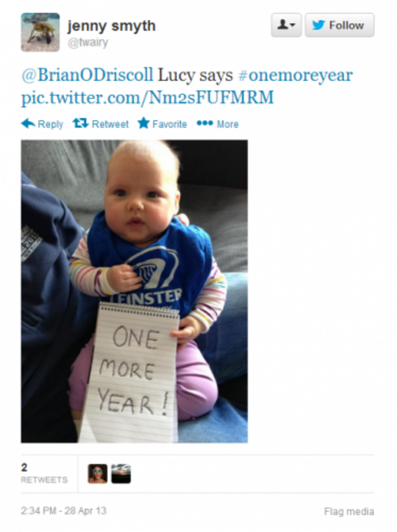View first retweeter's avatar with sunglasses

tap(98, 473)
